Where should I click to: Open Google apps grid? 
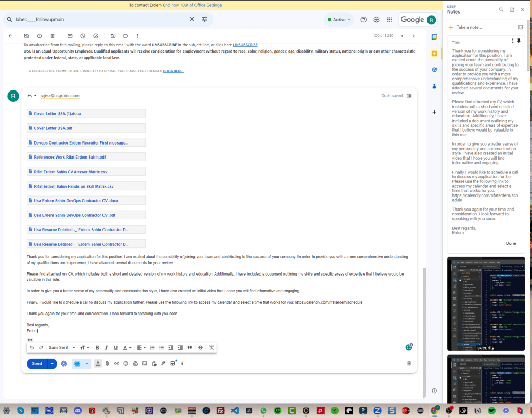389,20
